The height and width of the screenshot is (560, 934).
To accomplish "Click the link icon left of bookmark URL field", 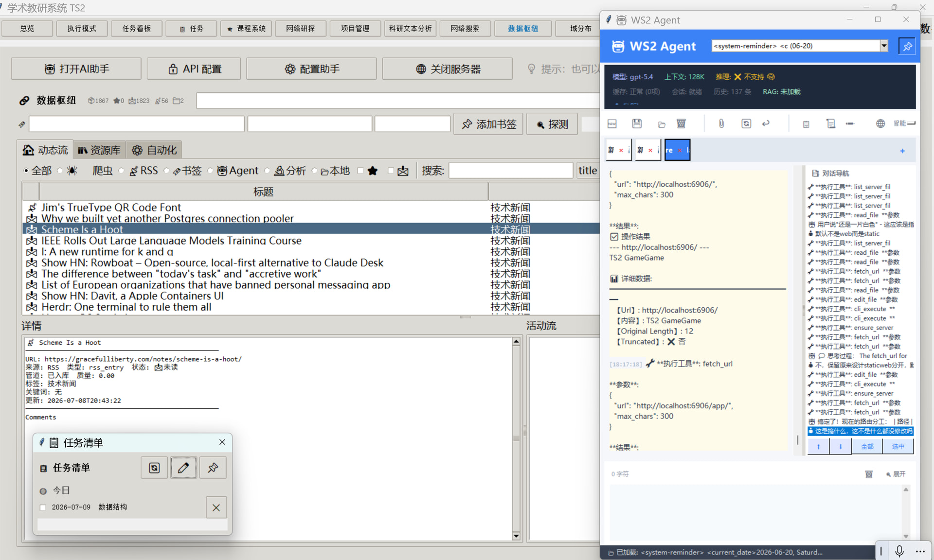I will (x=22, y=124).
